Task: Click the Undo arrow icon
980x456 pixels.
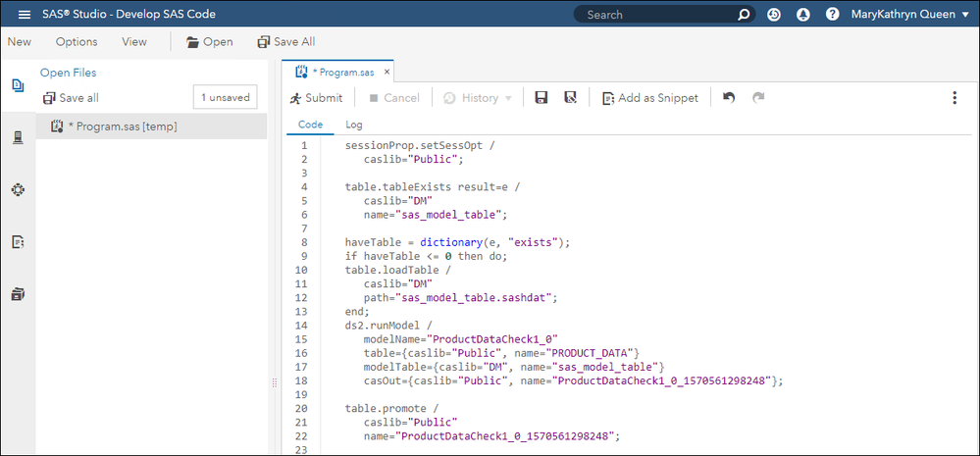Action: coord(728,97)
